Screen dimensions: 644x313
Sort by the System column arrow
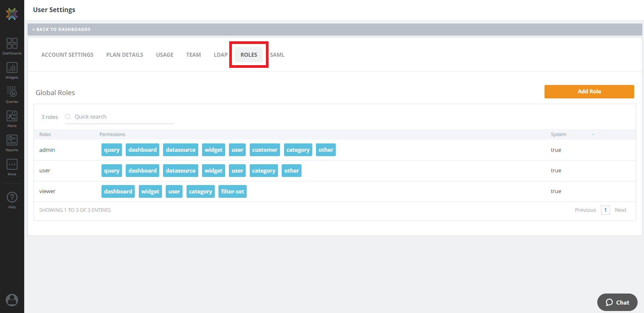[593, 135]
